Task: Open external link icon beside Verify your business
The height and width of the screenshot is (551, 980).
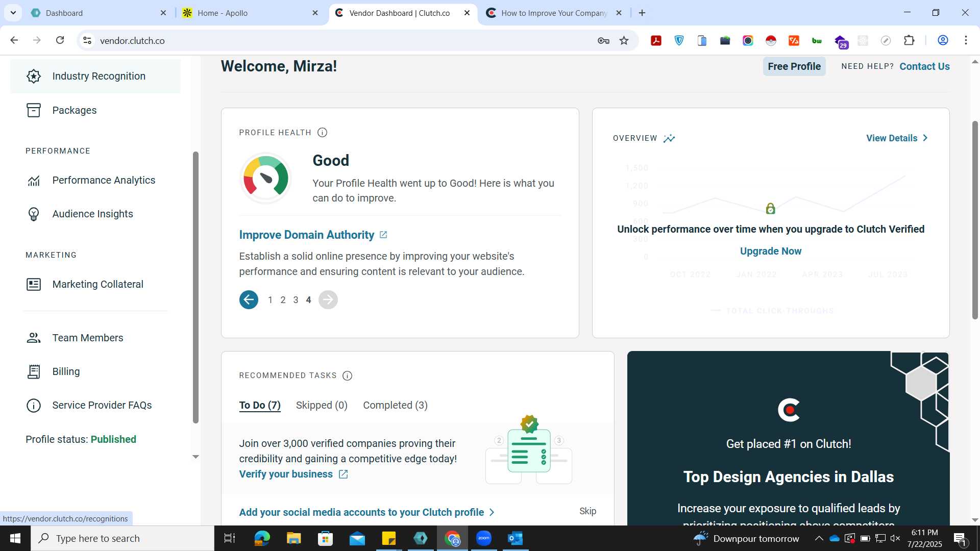Action: click(x=344, y=474)
